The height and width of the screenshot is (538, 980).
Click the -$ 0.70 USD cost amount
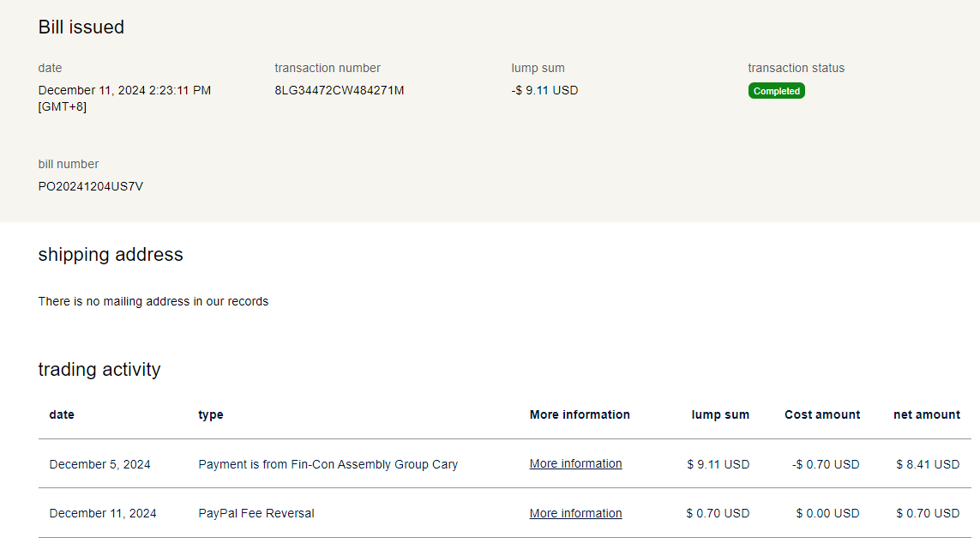pos(825,464)
